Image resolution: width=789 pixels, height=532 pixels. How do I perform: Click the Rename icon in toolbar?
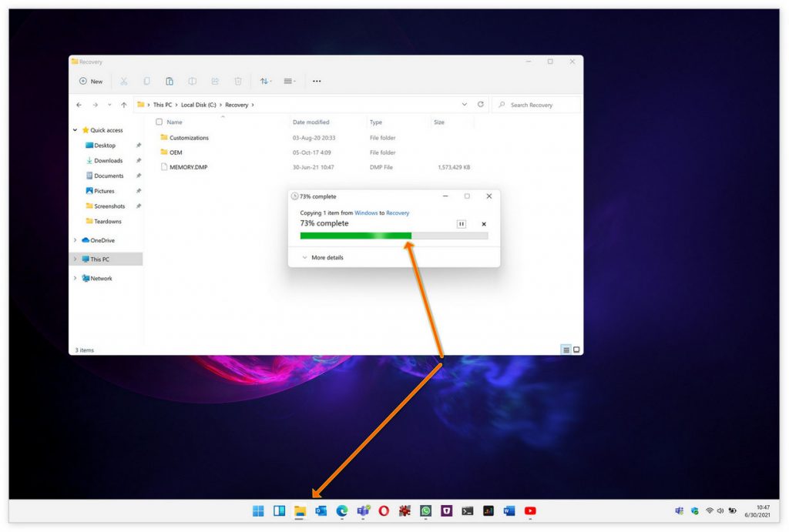[x=192, y=81]
